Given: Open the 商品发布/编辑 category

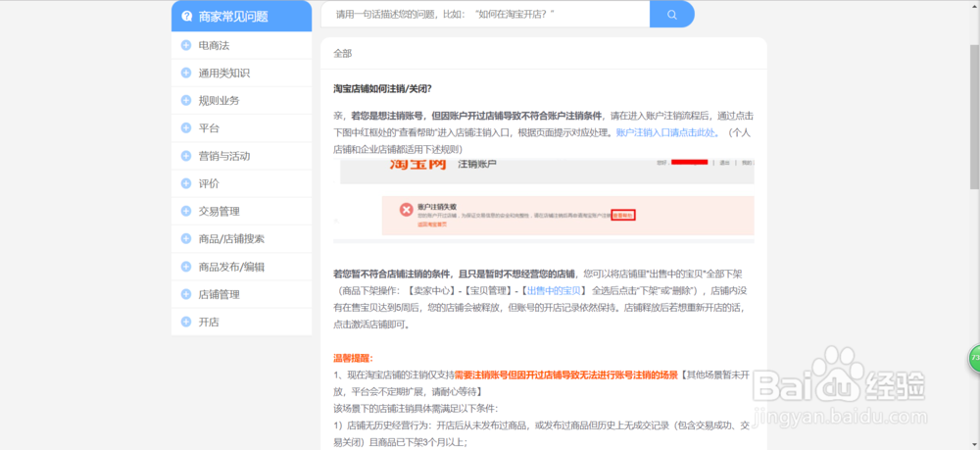Looking at the screenshot, I should tap(241, 267).
